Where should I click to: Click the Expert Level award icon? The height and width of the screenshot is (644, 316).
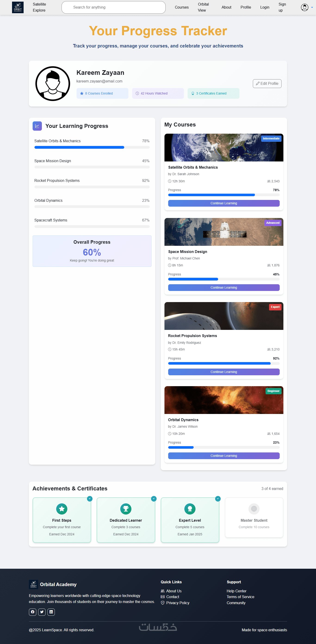190,508
